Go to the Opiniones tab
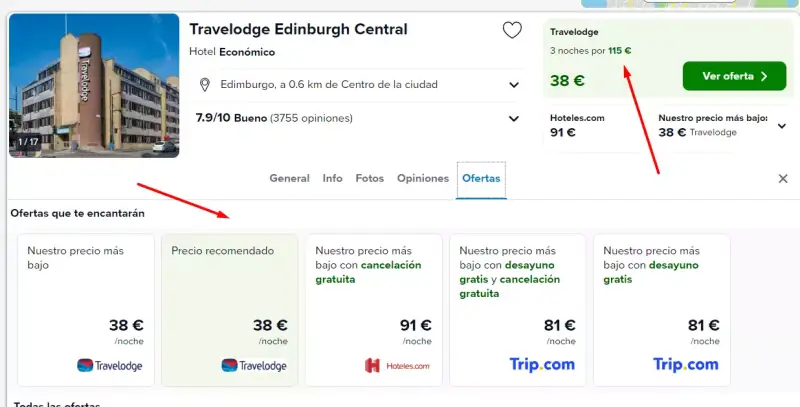The image size is (800, 407). (x=423, y=179)
